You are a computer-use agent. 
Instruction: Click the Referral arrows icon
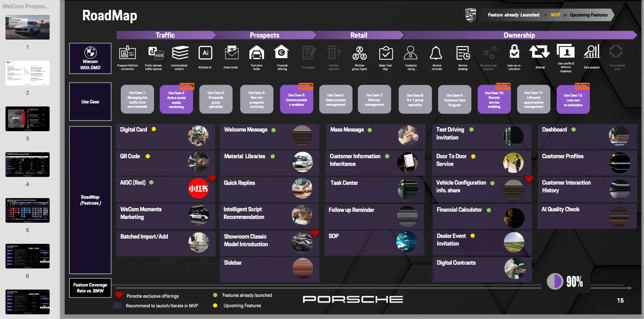click(x=540, y=52)
